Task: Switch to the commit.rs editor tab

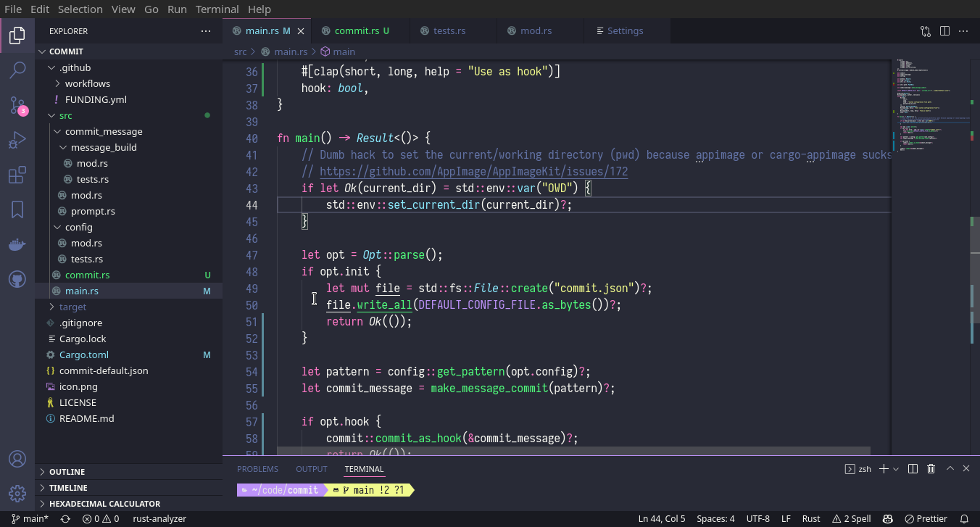Action: click(361, 31)
